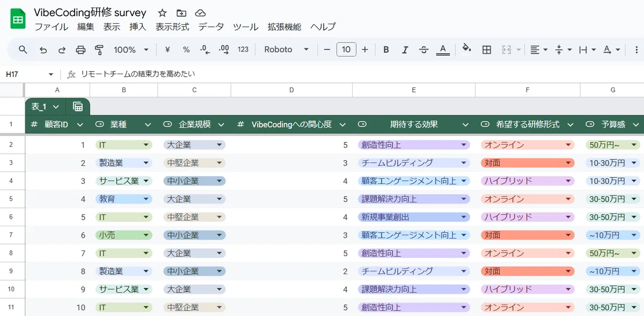The height and width of the screenshot is (316, 644).
Task: Undo the last action
Action: coord(43,49)
